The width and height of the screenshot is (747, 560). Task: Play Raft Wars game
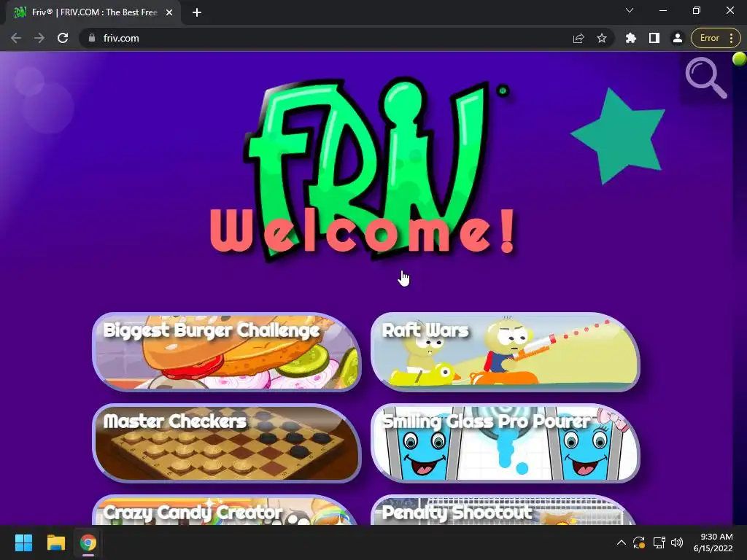click(505, 351)
